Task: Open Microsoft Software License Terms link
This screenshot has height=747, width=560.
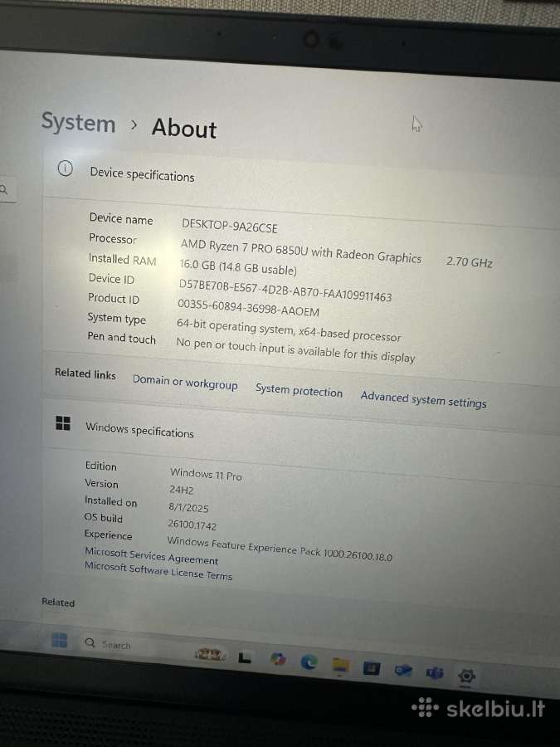Action: coord(158,571)
